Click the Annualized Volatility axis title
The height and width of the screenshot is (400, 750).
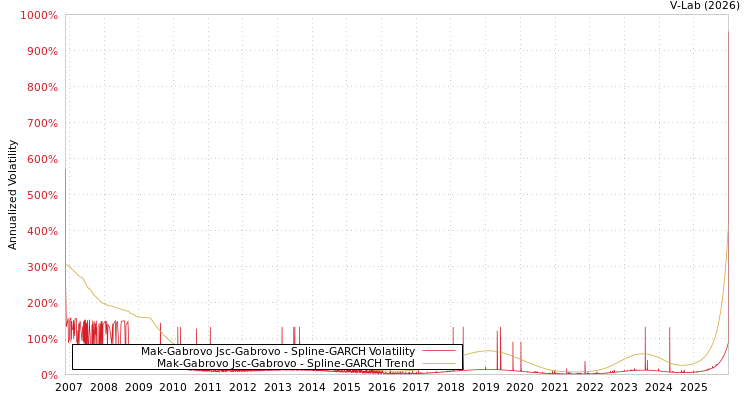[12, 195]
